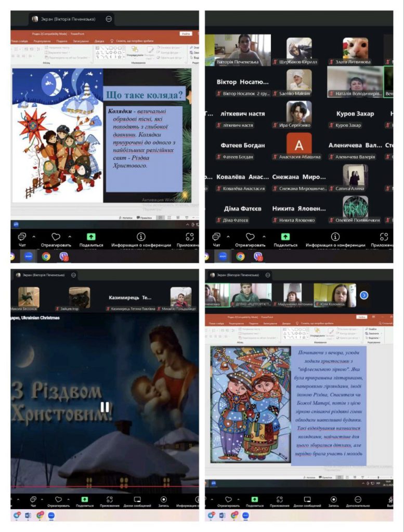
Task: Click the blue next arrow in participant strip
Action: coord(364,295)
